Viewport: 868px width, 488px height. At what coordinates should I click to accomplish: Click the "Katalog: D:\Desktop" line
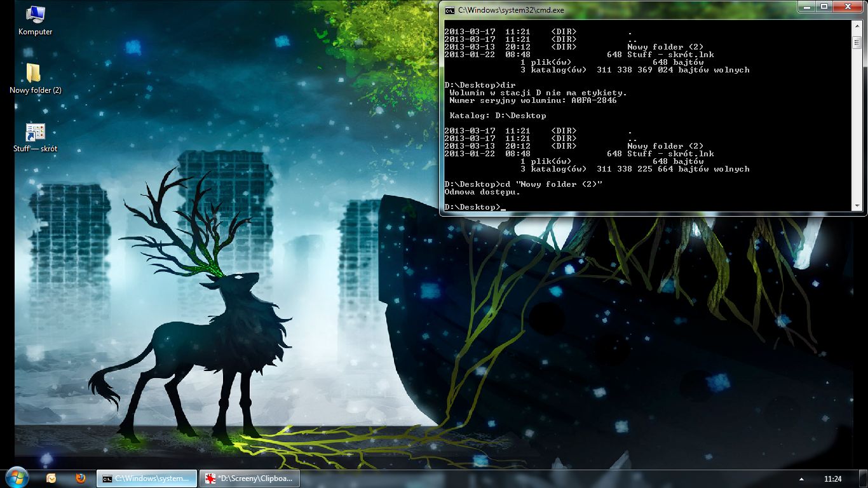pos(498,116)
